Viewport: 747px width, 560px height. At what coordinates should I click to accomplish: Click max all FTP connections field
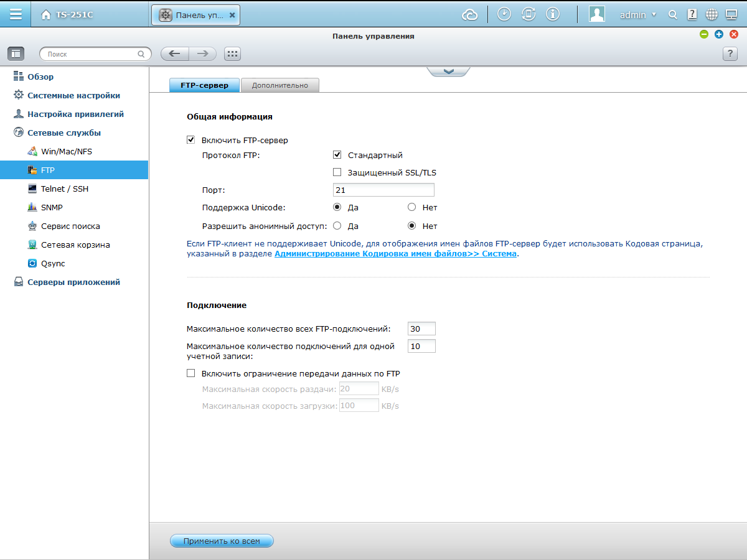(421, 329)
